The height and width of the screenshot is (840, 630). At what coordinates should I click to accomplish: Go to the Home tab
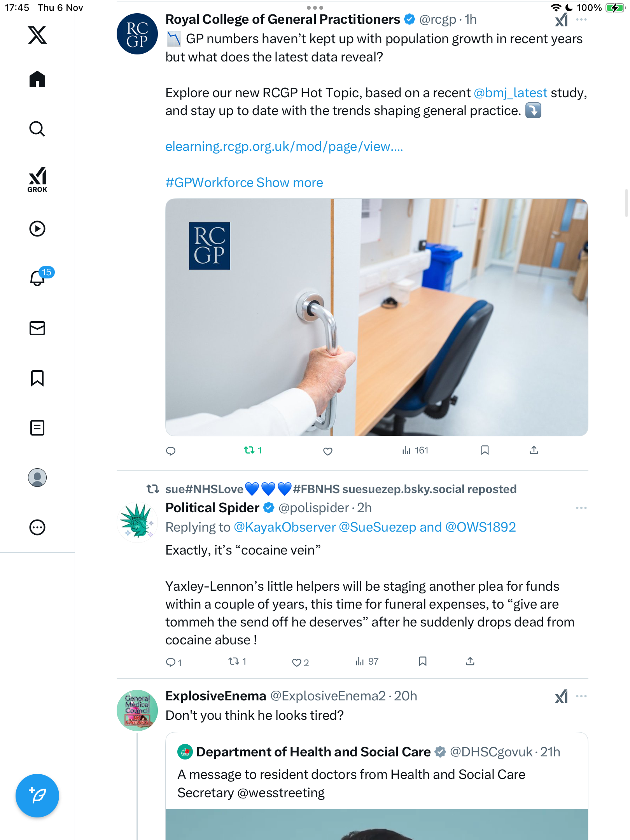(x=37, y=79)
